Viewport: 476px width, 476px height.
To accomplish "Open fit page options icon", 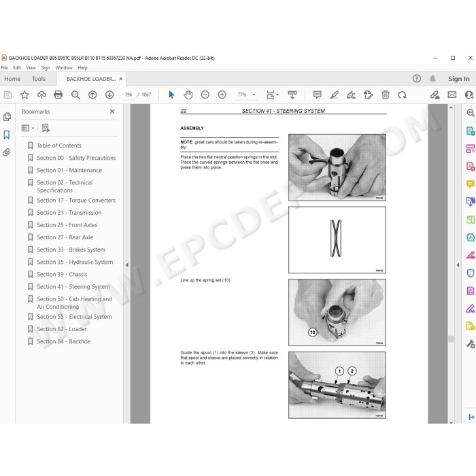I will 272,95.
